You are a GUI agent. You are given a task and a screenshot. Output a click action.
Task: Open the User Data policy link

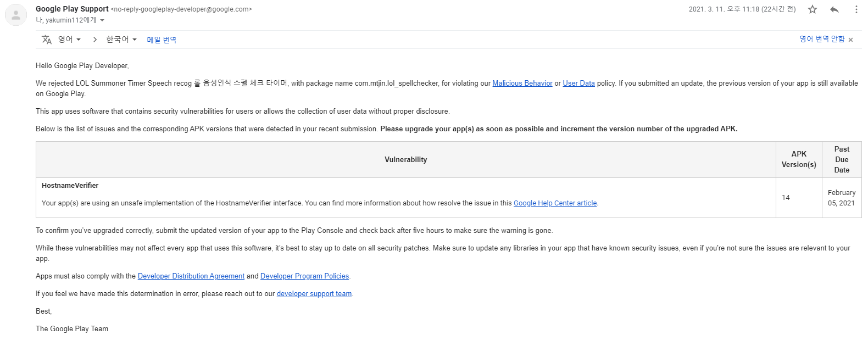click(578, 83)
